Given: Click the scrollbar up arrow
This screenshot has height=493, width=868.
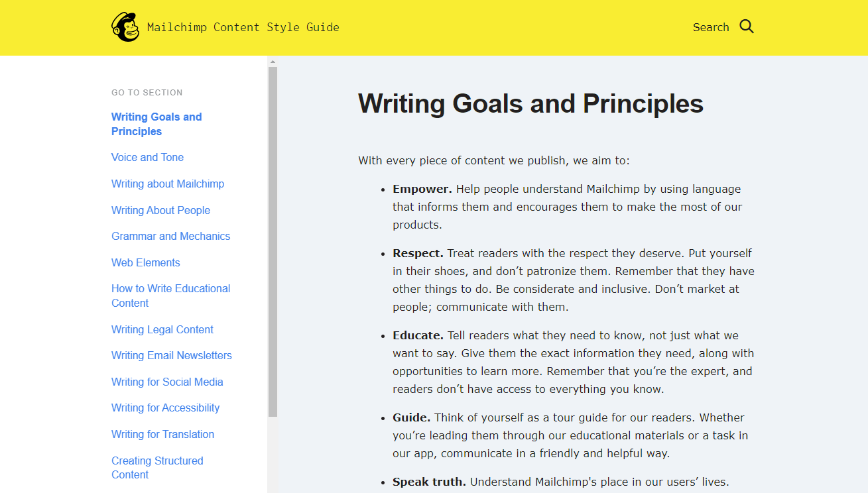Looking at the screenshot, I should tap(273, 61).
